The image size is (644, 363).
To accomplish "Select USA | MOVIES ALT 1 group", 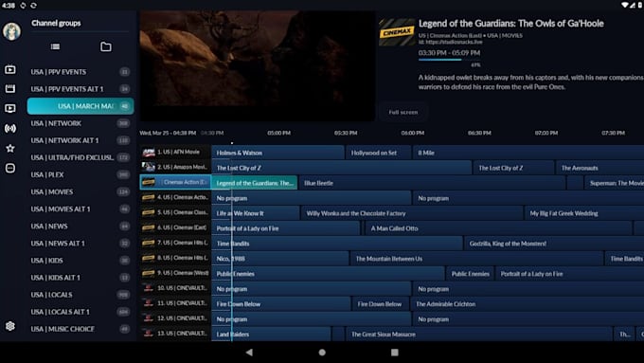I will [x=80, y=209].
